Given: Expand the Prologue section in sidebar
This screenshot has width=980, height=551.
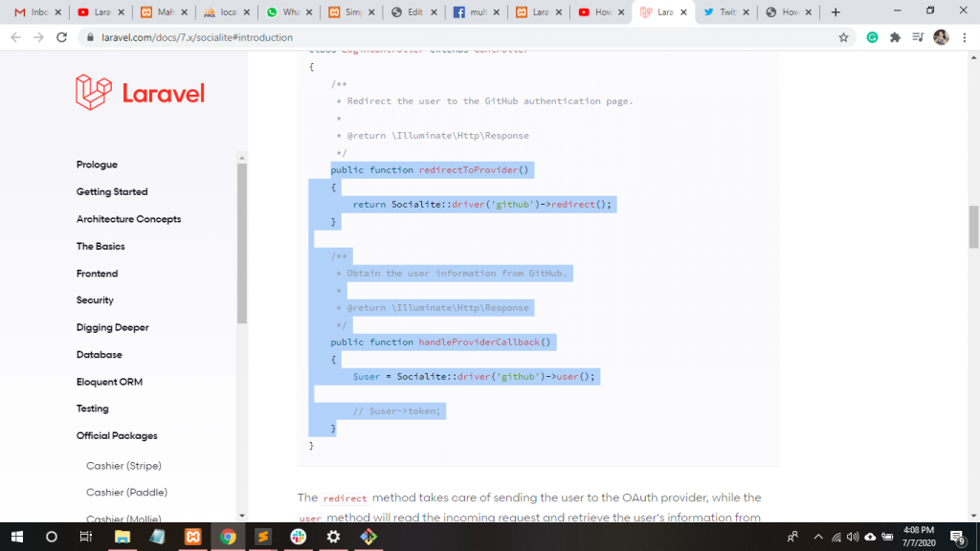Looking at the screenshot, I should coord(97,165).
